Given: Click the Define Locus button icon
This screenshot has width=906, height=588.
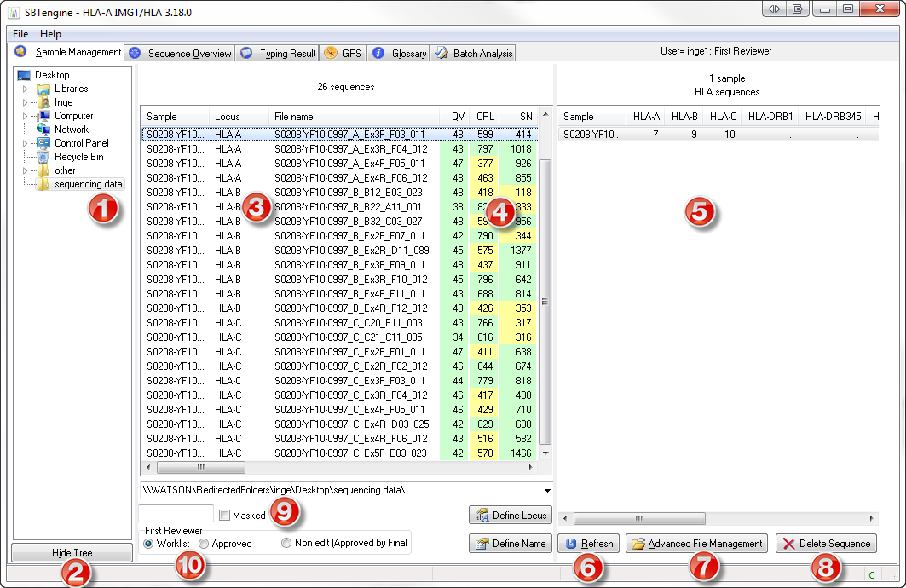Looking at the screenshot, I should (482, 516).
